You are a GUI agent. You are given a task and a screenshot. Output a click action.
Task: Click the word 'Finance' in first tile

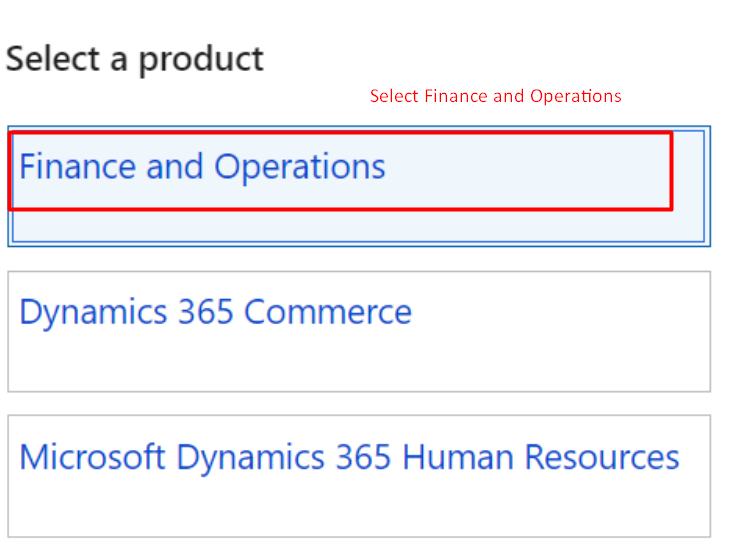pyautogui.click(x=78, y=166)
